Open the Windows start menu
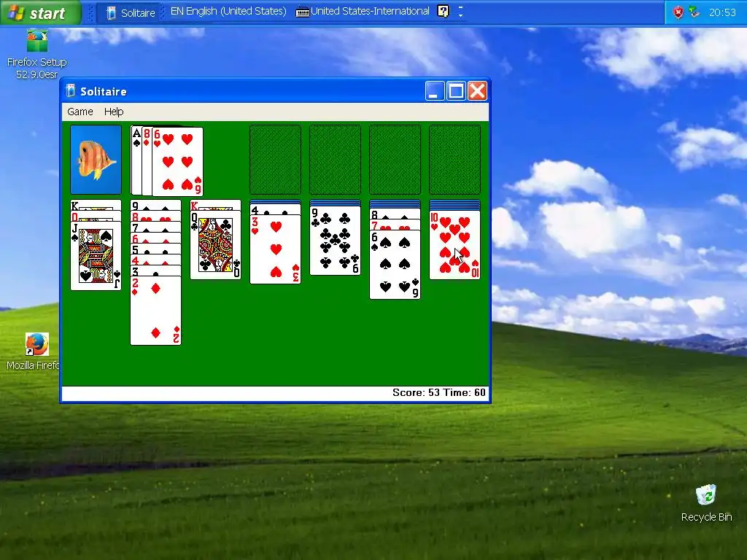The width and height of the screenshot is (747, 560). (41, 12)
